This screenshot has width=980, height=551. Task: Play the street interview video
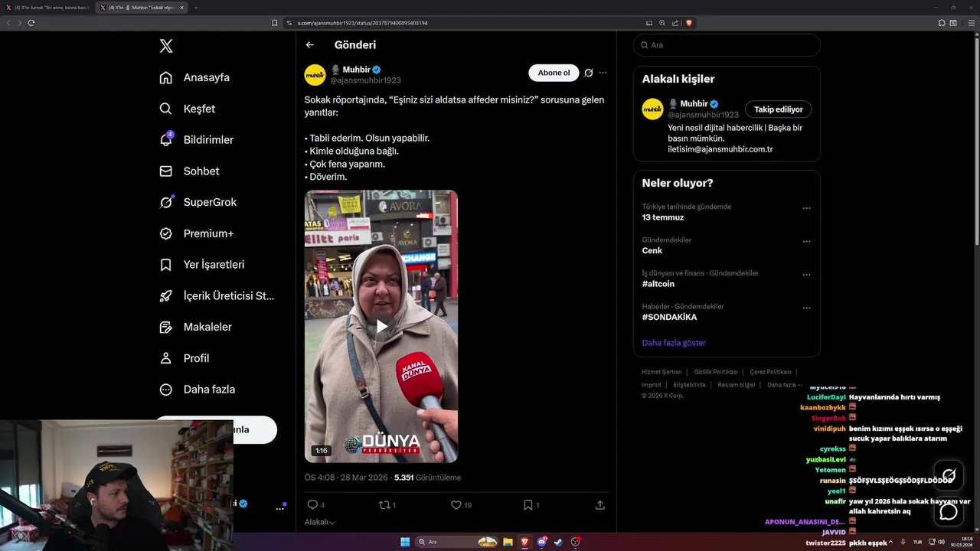[381, 327]
